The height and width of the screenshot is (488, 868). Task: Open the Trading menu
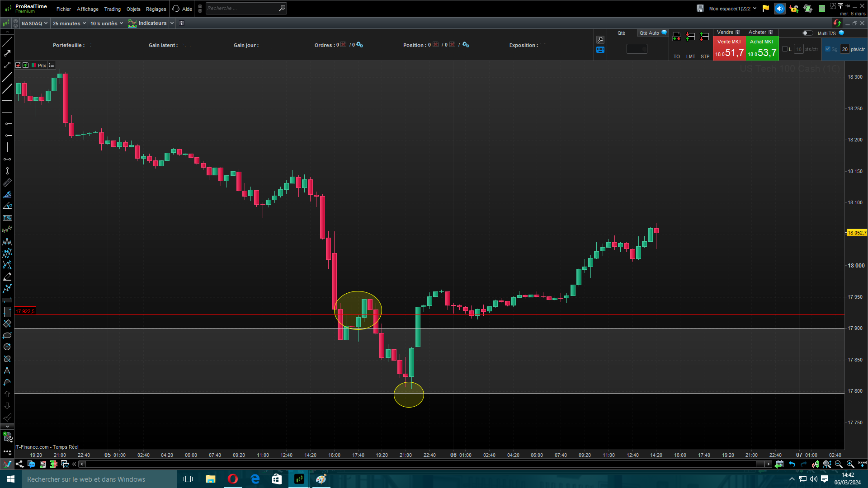point(112,9)
